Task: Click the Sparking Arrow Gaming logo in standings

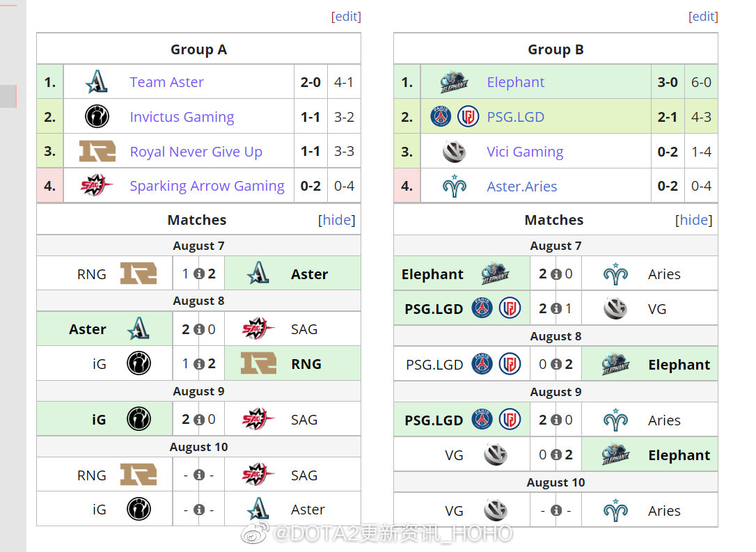Action: [x=97, y=186]
